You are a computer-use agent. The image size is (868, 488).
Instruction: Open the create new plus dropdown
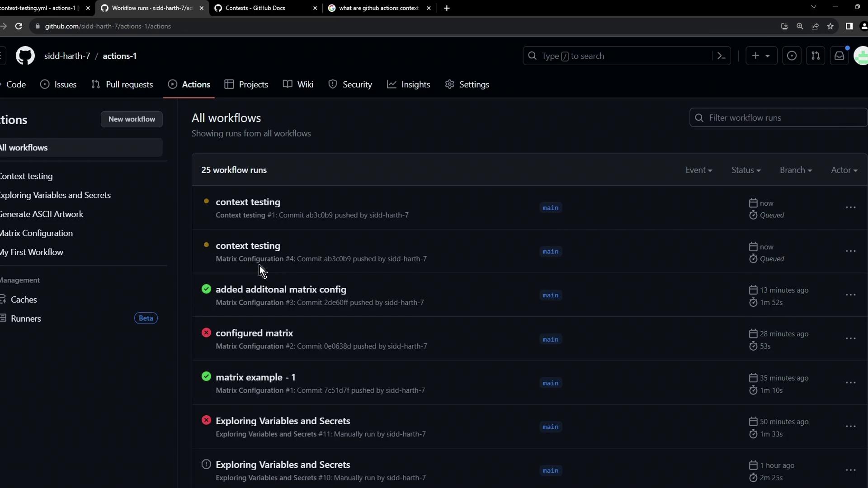click(x=761, y=56)
